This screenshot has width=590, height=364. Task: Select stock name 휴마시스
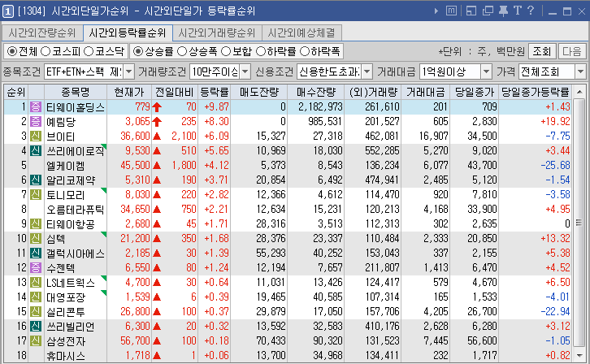66,356
